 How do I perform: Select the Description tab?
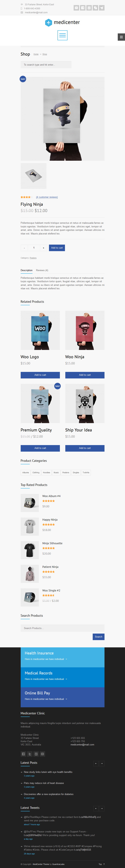[x=27, y=270]
